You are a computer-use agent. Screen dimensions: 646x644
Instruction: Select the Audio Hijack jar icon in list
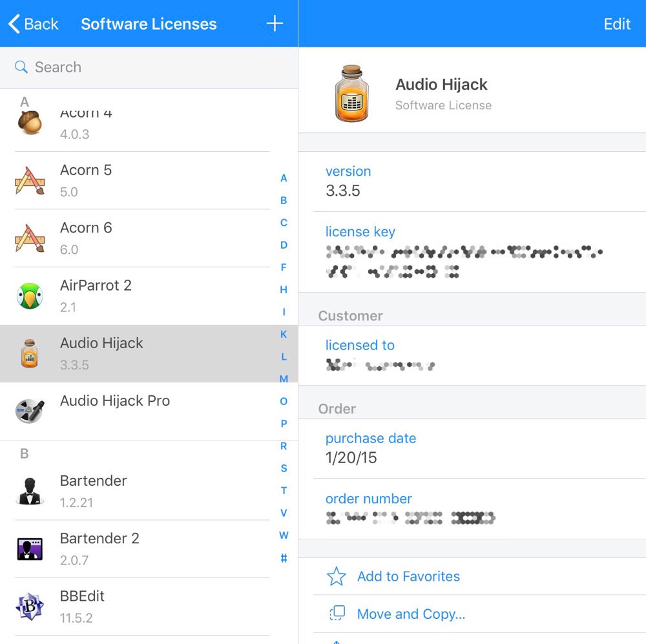[x=30, y=353]
